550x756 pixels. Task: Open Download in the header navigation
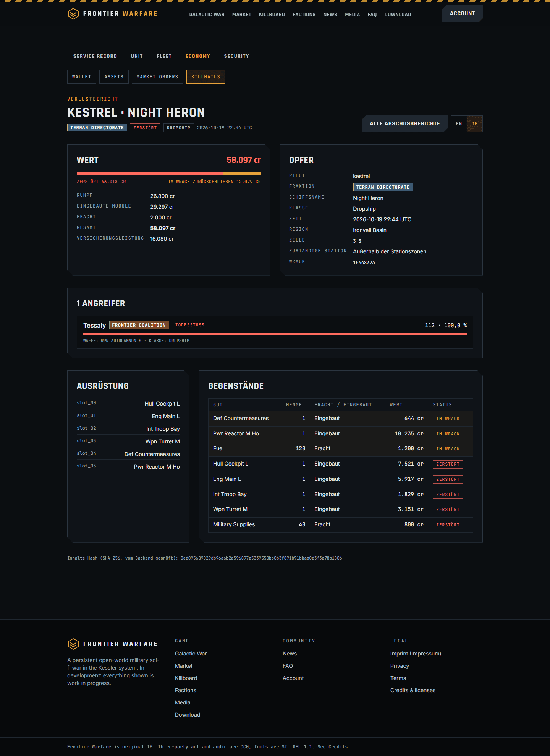click(398, 15)
